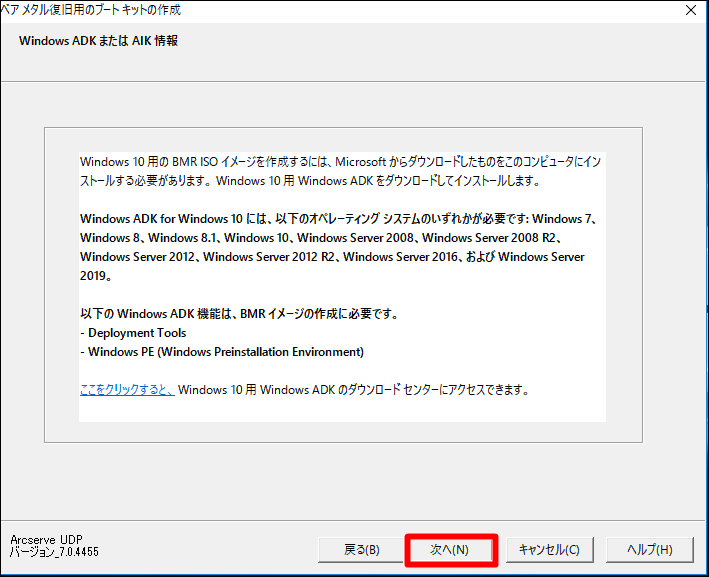Click the dialog title ベア メタル復旧用のブート キットの作成

pyautogui.click(x=91, y=9)
